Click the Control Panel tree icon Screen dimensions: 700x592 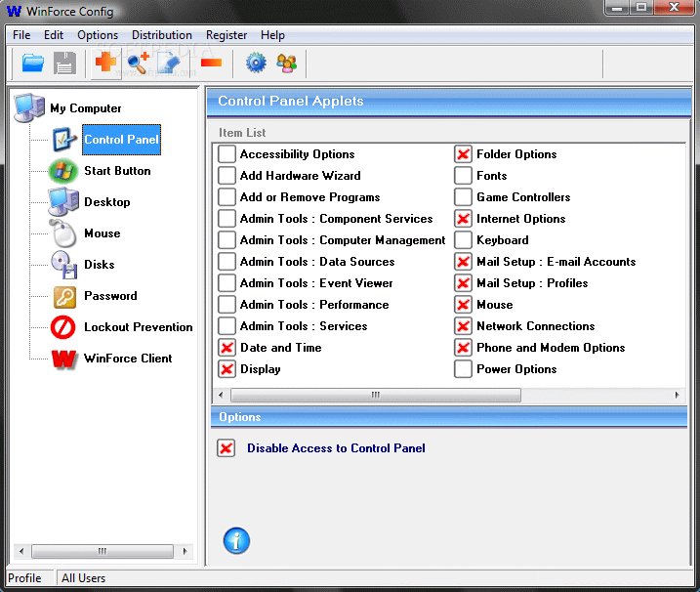coord(64,140)
